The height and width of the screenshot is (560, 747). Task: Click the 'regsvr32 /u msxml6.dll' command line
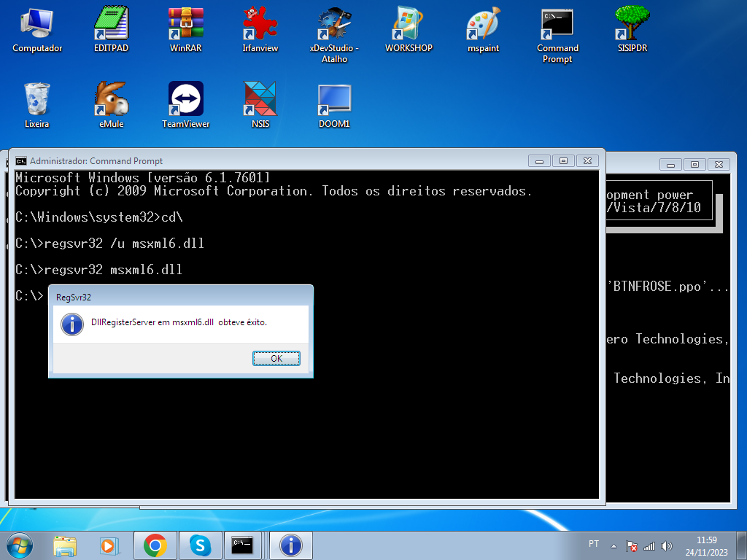point(110,244)
